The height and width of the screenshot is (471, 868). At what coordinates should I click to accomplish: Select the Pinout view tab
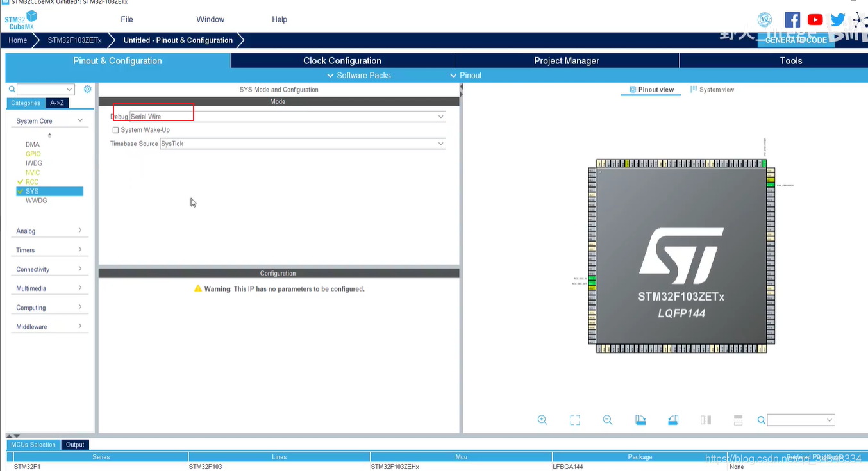(x=651, y=90)
